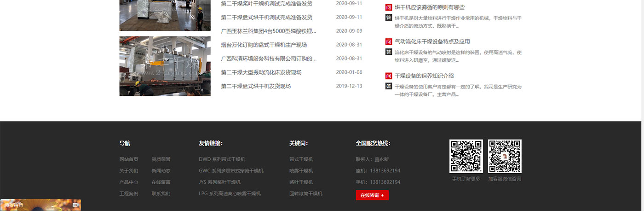
Task: Open the dryer loading truck photo thumbnail
Action: pos(165,66)
